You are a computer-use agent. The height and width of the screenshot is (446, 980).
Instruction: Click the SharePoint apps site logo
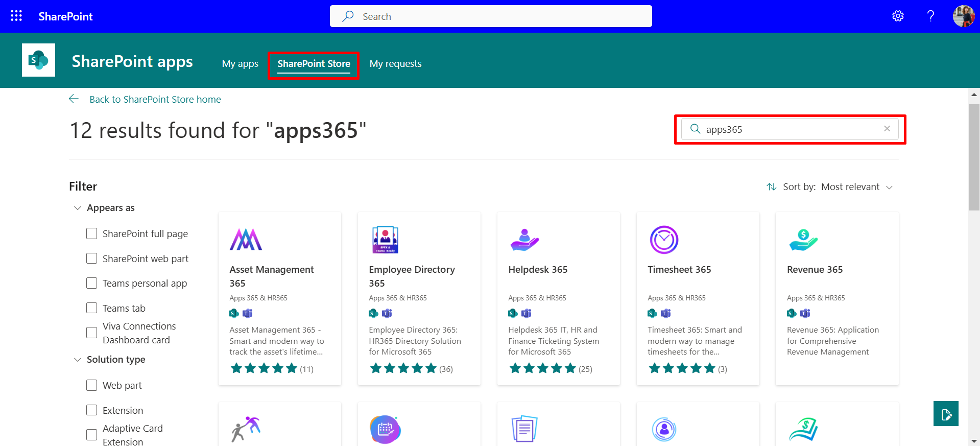[x=38, y=60]
